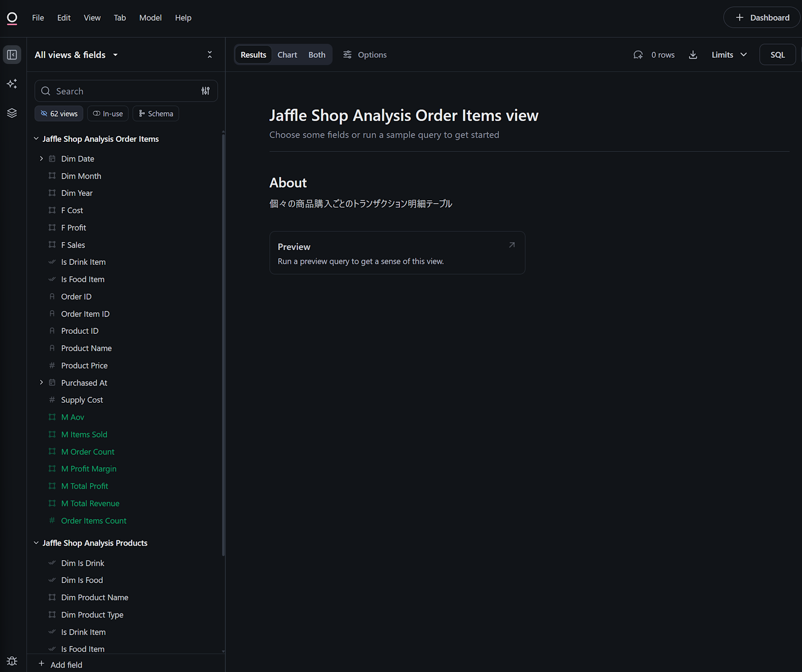
Task: Collapse all fields with the collapse icon
Action: tap(210, 54)
